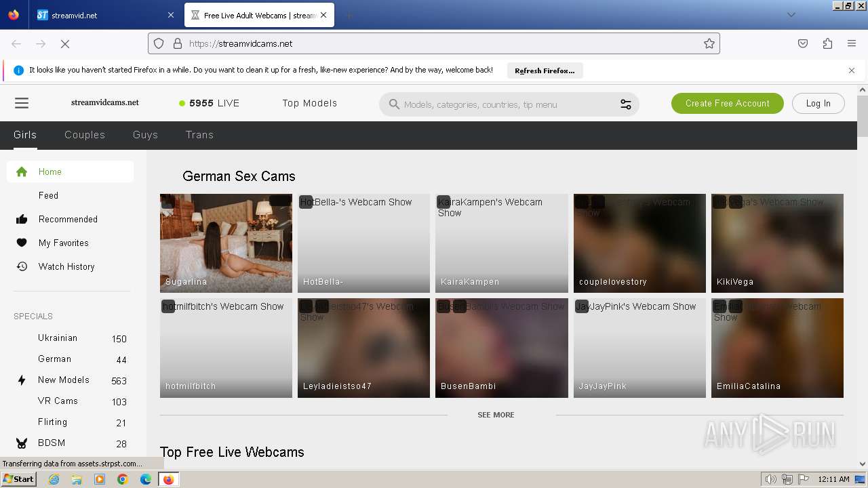The height and width of the screenshot is (488, 868).
Task: Open the JayJayPink cam thumbnail
Action: (639, 348)
